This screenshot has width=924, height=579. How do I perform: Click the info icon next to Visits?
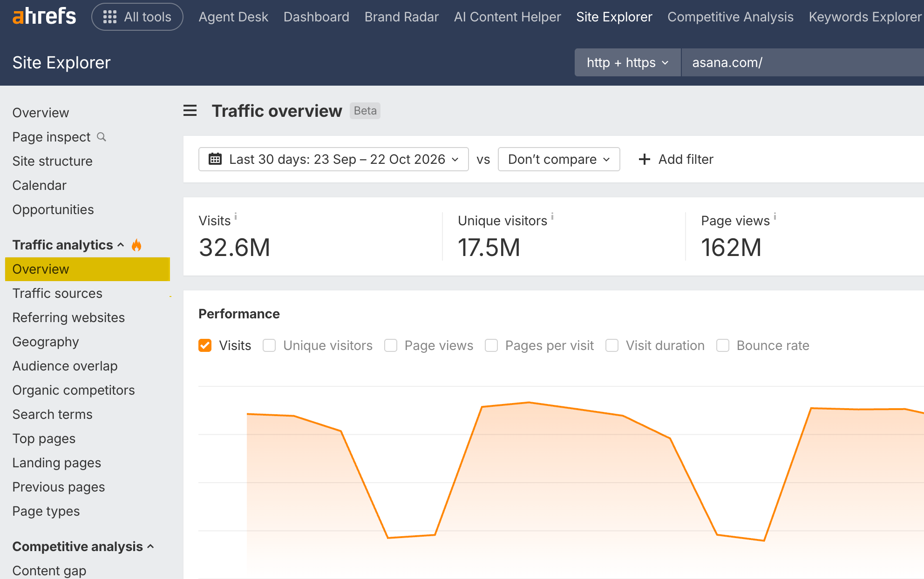click(236, 216)
